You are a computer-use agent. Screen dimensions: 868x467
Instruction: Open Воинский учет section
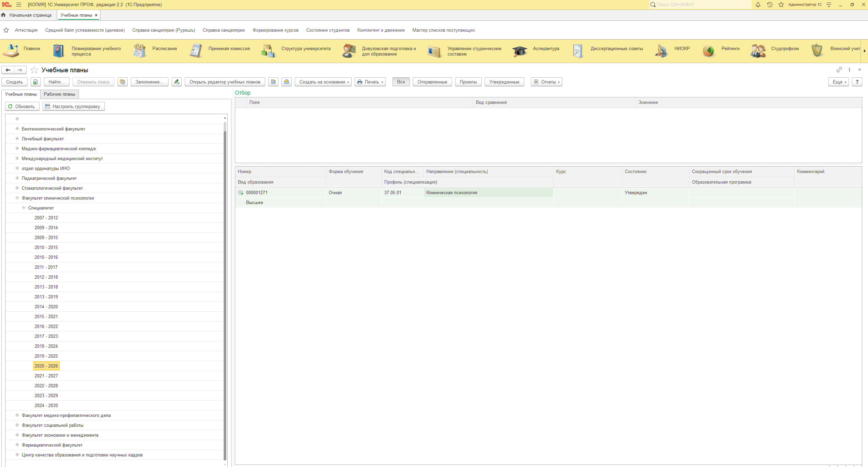(x=836, y=51)
